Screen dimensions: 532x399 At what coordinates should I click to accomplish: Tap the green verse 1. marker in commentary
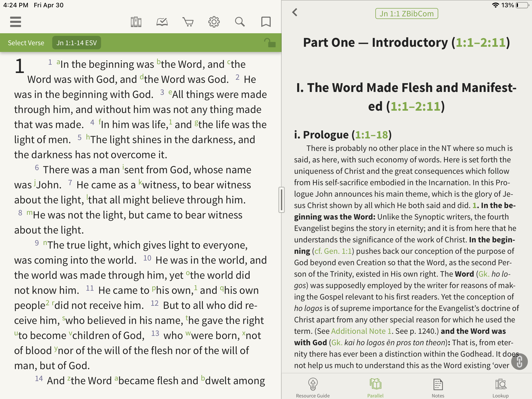pyautogui.click(x=475, y=205)
